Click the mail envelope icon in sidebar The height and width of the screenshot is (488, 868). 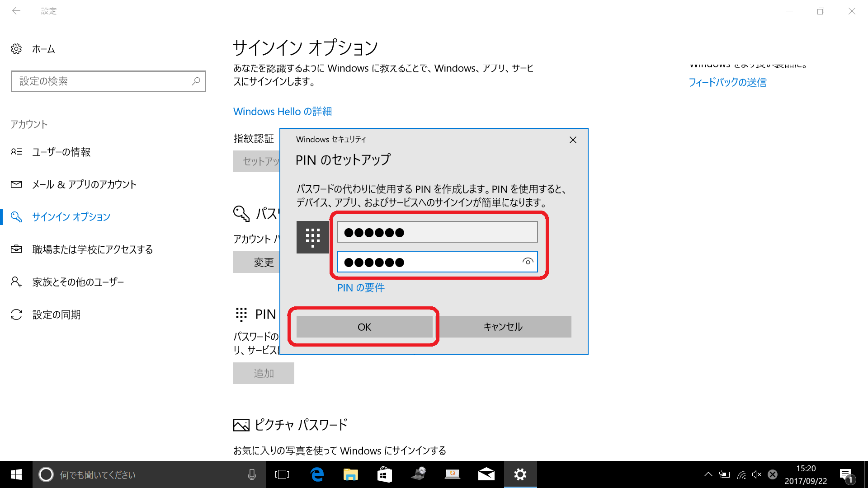(x=16, y=184)
